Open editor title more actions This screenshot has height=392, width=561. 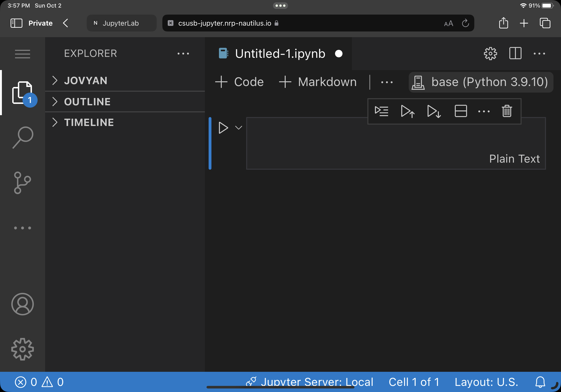539,54
